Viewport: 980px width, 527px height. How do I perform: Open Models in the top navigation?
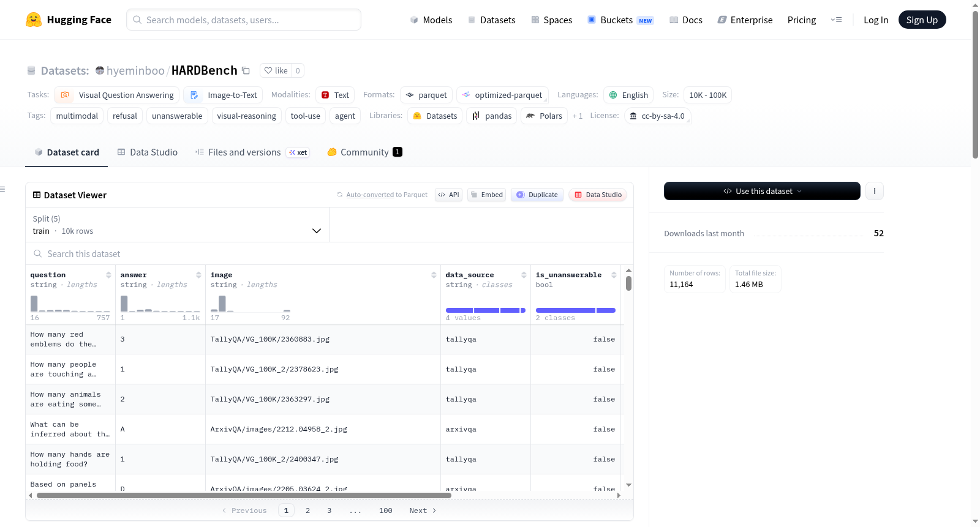(x=431, y=20)
